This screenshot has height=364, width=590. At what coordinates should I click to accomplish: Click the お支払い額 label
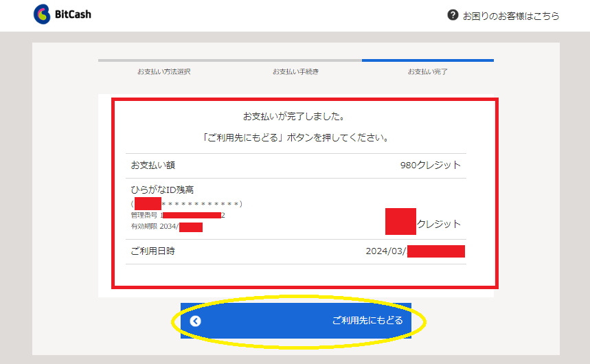coord(152,165)
